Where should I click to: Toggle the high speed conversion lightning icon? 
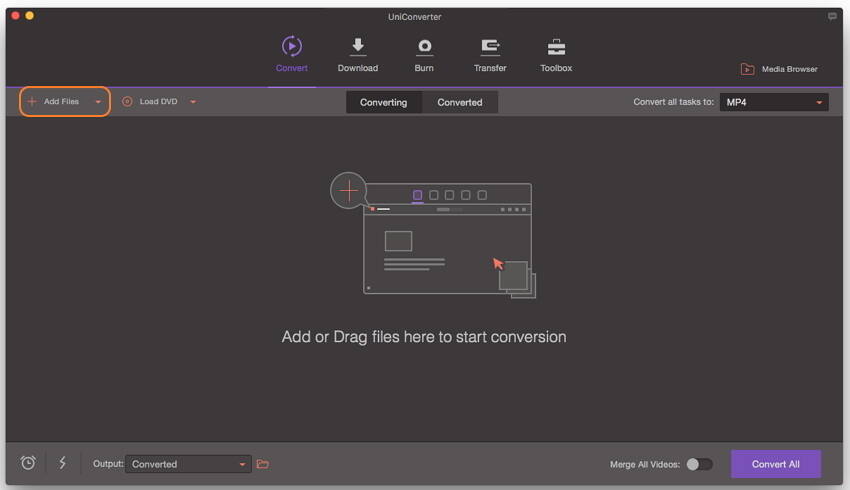63,463
